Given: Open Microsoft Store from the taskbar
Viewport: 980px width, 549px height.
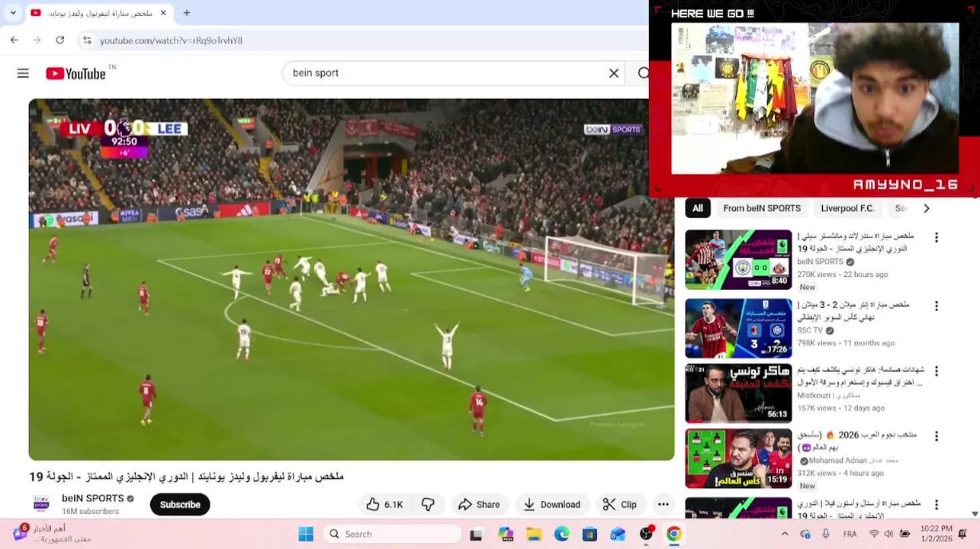Looking at the screenshot, I should (x=590, y=534).
